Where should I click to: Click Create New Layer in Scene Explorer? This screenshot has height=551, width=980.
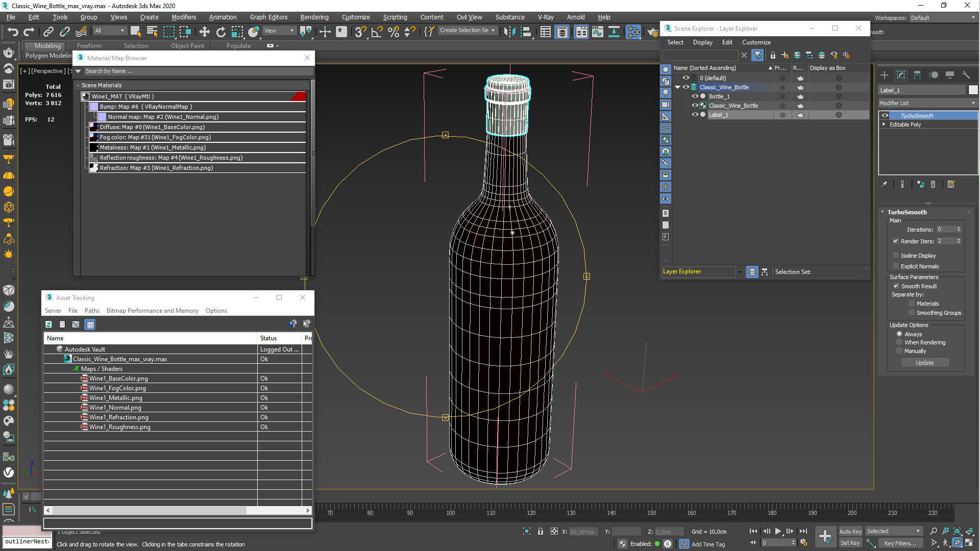click(785, 55)
